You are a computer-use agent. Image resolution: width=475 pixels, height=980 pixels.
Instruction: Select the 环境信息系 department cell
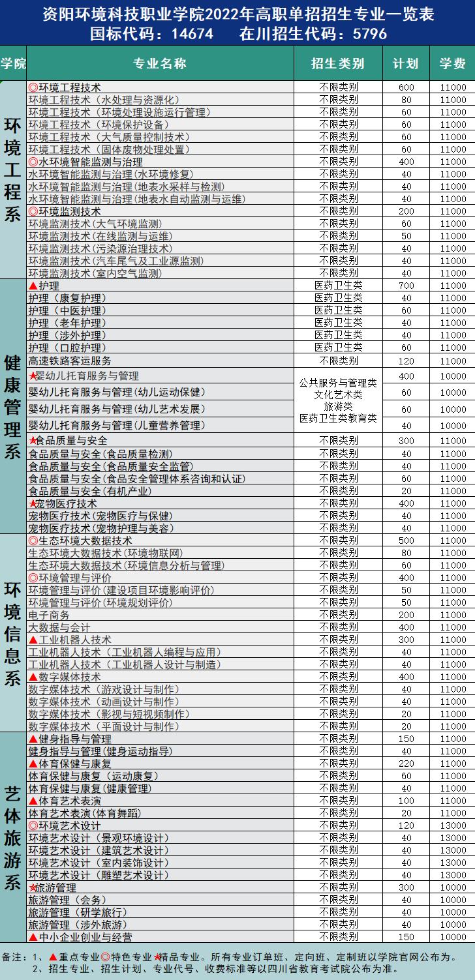coord(13,632)
